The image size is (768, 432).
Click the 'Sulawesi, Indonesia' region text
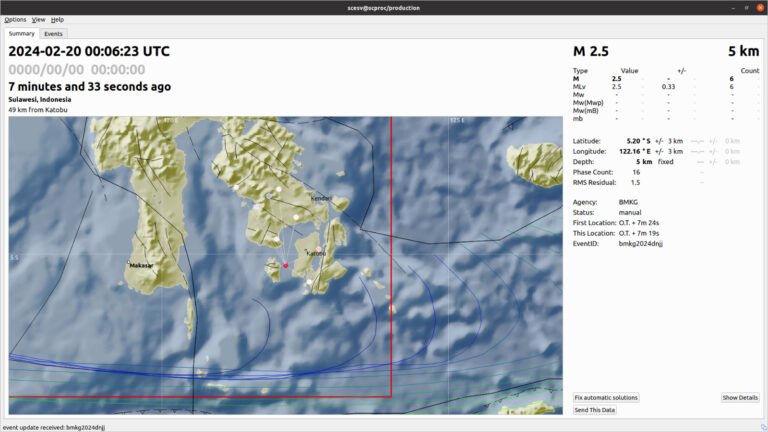40,99
